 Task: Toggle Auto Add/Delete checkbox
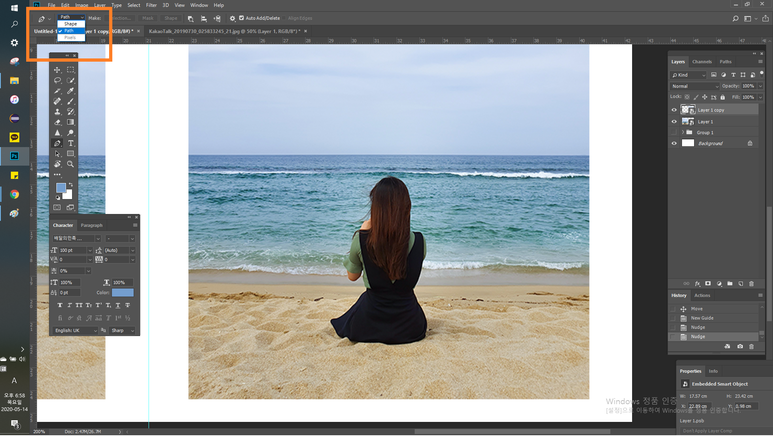click(x=242, y=18)
